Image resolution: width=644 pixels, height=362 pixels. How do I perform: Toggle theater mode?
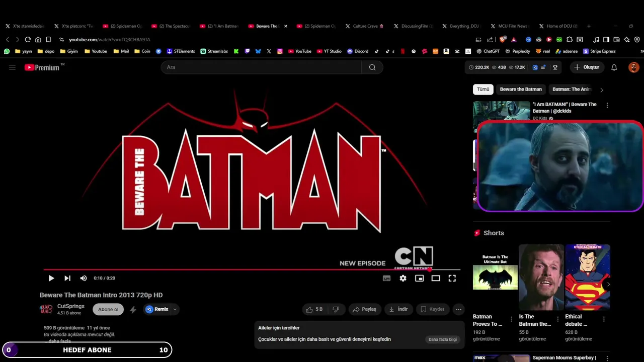coord(436,278)
